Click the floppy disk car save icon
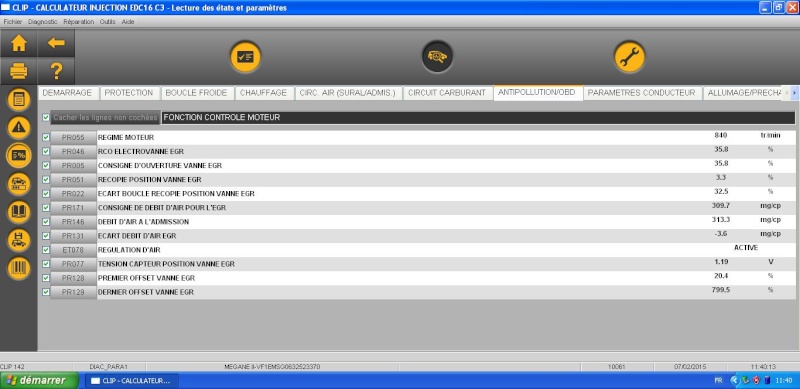Viewport: 800px width, 389px height. pyautogui.click(x=19, y=240)
